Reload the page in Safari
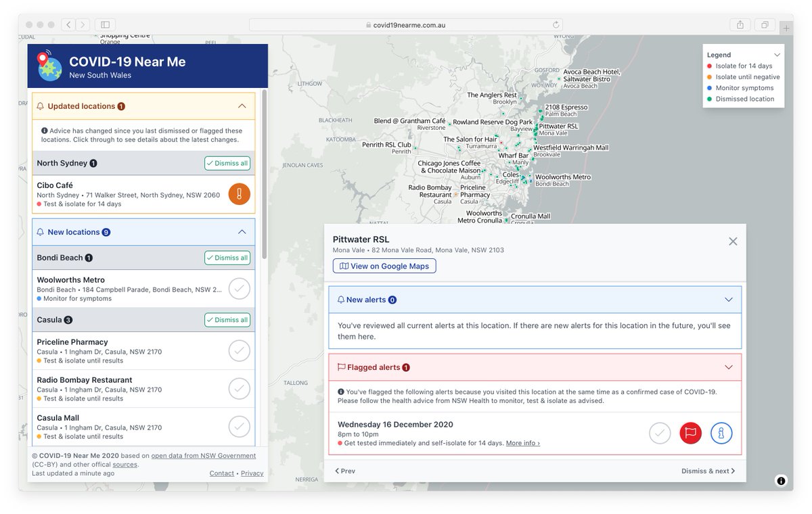 556,25
